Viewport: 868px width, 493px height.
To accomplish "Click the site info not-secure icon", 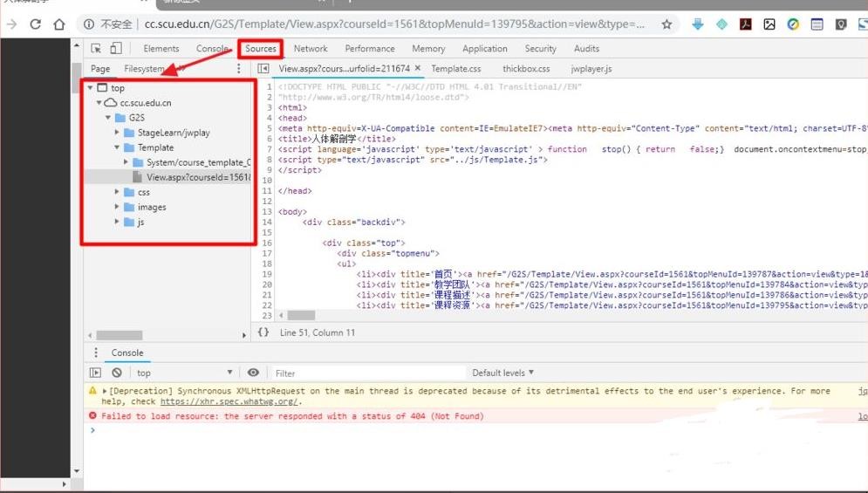I will point(89,24).
